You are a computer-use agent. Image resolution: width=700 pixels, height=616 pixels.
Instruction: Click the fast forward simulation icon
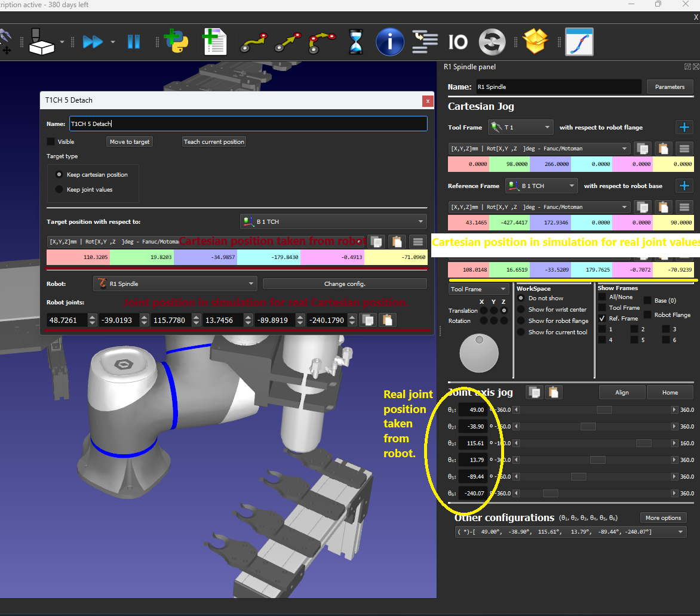click(x=93, y=42)
